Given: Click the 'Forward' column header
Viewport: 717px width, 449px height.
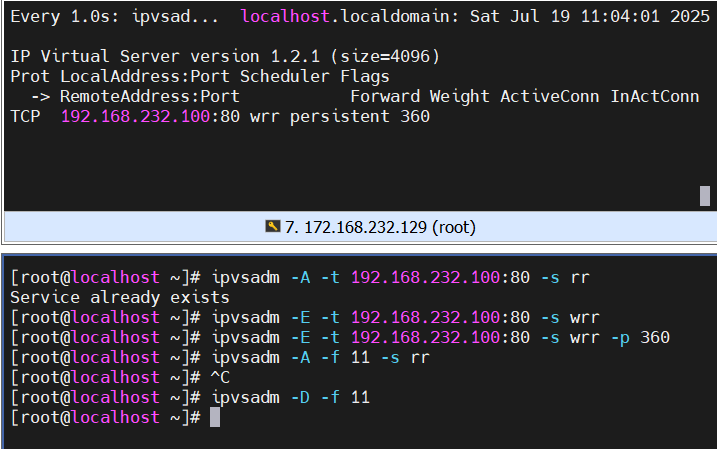Looking at the screenshot, I should [385, 96].
